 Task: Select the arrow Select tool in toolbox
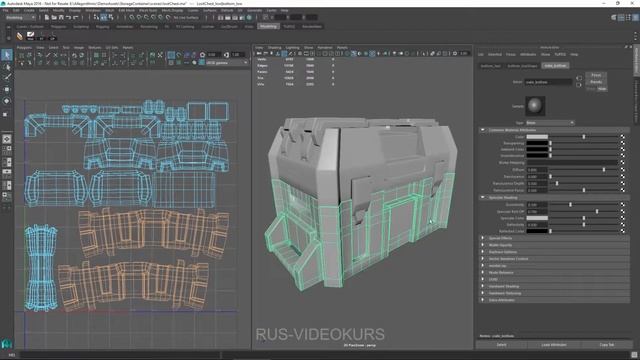[7, 55]
